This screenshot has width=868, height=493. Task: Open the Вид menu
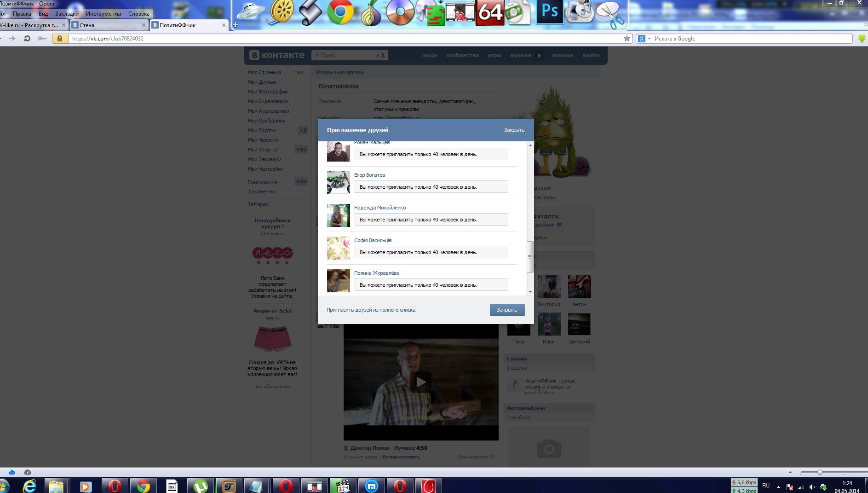[x=43, y=14]
